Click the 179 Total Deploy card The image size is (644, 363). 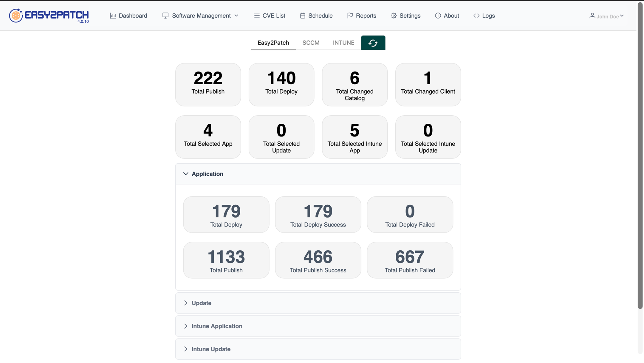(x=226, y=215)
